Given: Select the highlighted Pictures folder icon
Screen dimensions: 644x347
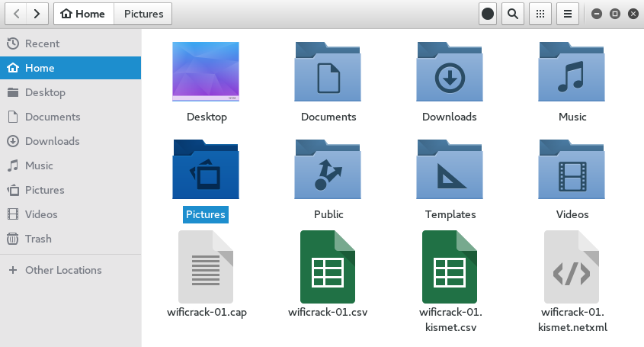Looking at the screenshot, I should (x=206, y=169).
